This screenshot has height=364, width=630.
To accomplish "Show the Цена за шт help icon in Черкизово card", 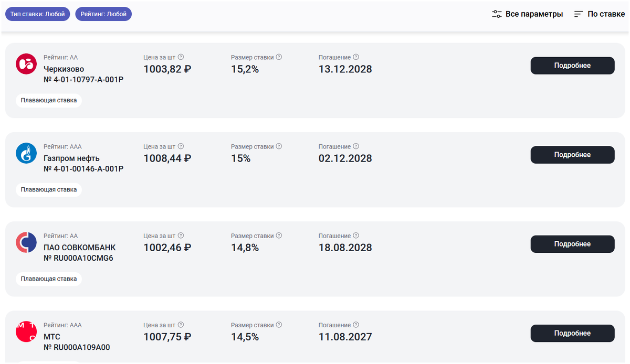I will coord(181,57).
